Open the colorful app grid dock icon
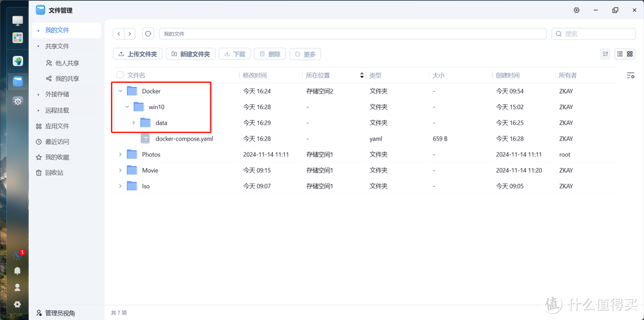Screen dimensions: 644x320 (18, 38)
